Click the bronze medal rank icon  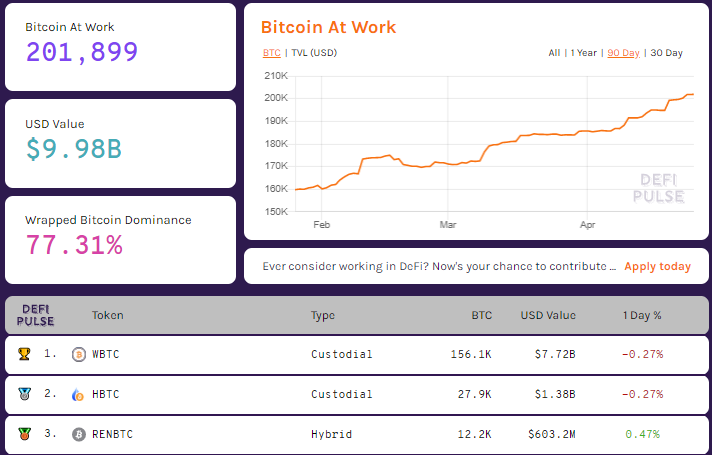click(x=24, y=435)
